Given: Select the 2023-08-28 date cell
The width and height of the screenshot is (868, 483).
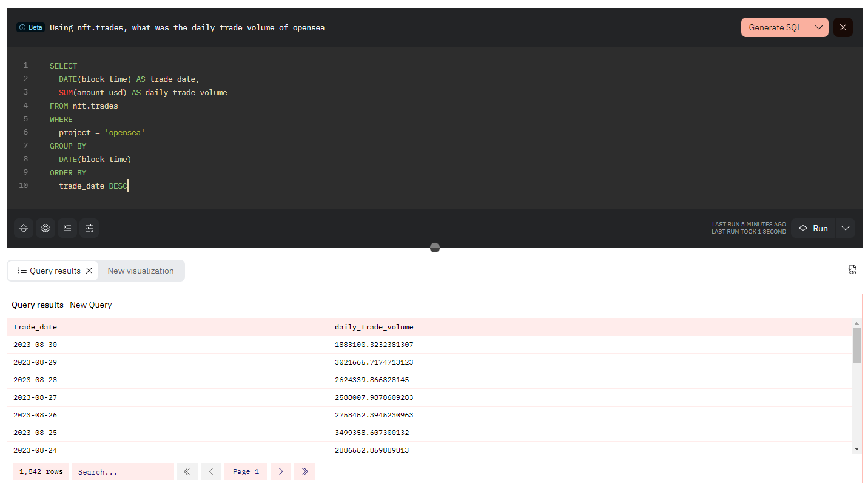Looking at the screenshot, I should pos(35,380).
